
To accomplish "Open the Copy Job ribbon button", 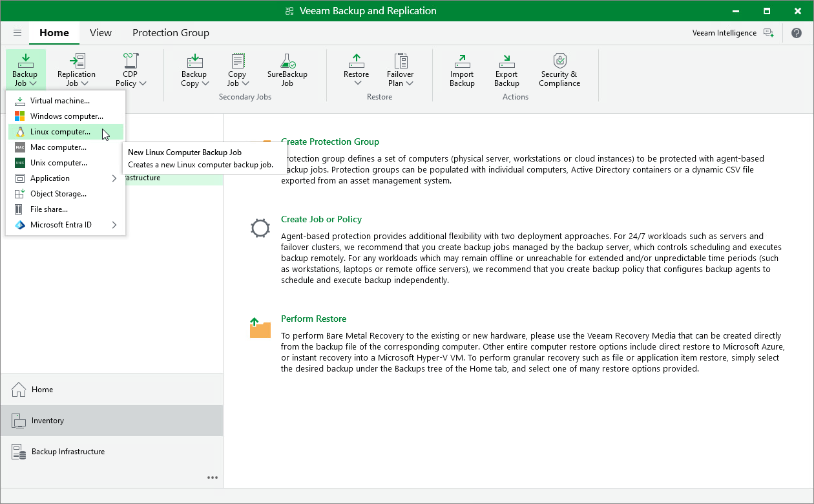I will click(238, 70).
